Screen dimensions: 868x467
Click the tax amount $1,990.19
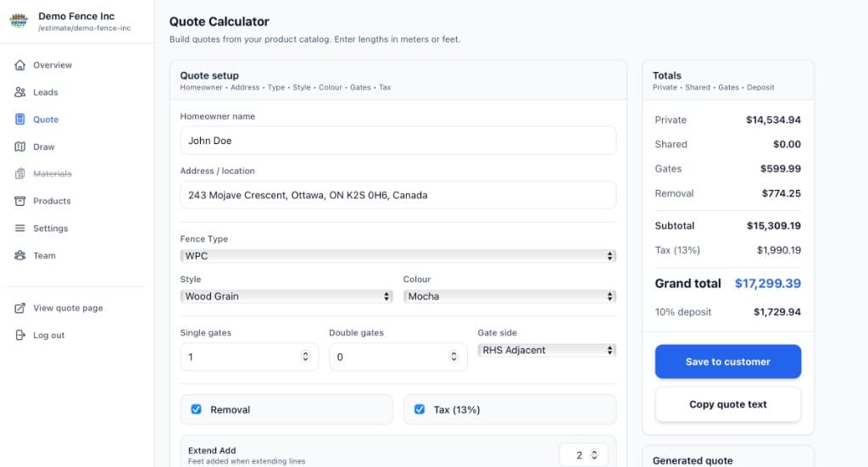pyautogui.click(x=779, y=250)
